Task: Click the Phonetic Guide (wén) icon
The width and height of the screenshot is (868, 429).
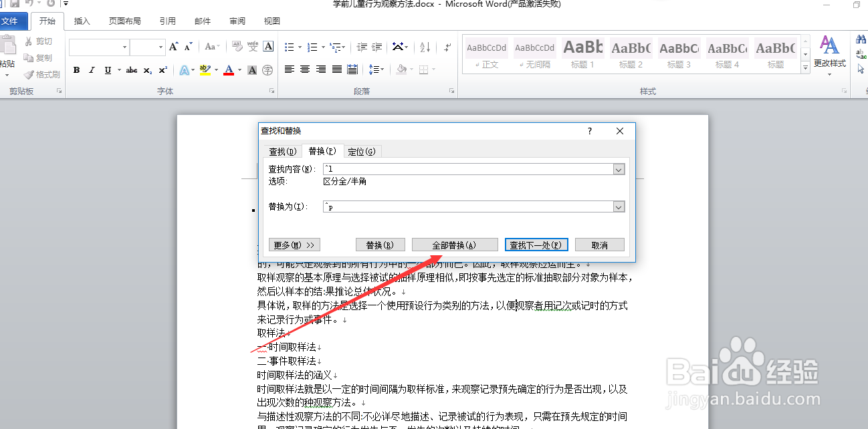Action: (253, 47)
